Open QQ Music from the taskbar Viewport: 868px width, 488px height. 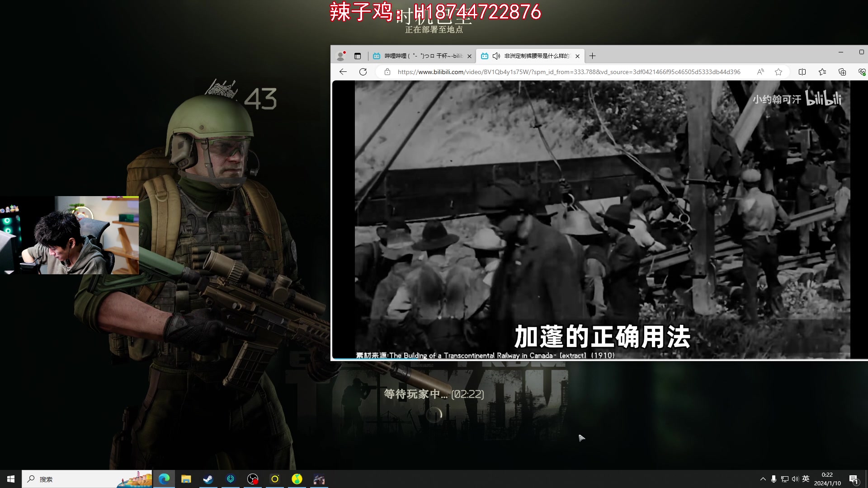[x=297, y=479]
